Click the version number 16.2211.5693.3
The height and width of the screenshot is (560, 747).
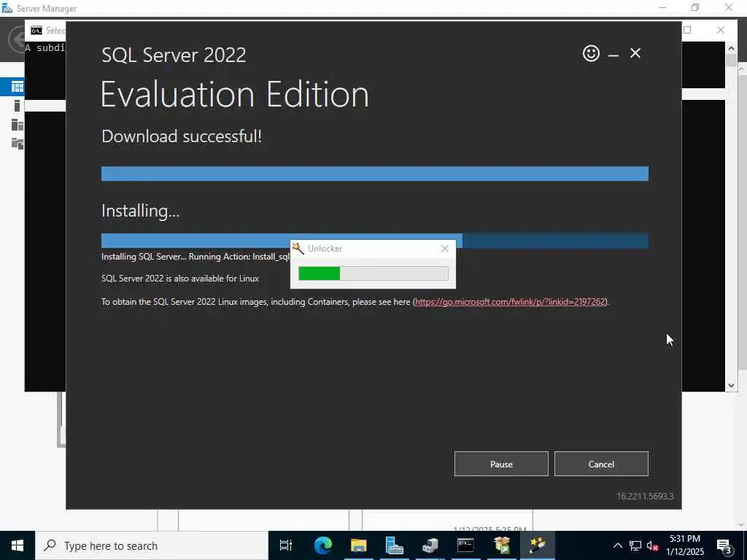tap(645, 496)
